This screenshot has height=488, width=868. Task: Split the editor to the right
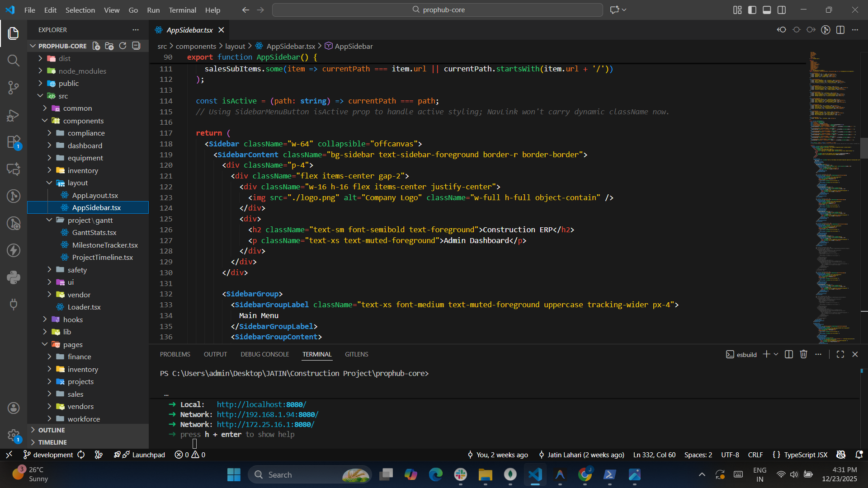click(x=840, y=30)
